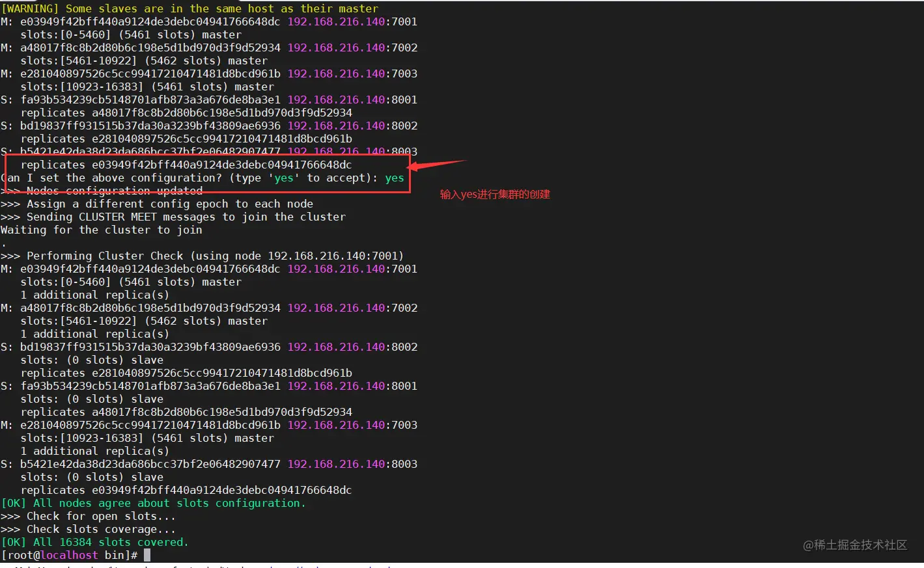This screenshot has width=924, height=568.
Task: Select "Waiting for the cluster to join" text
Action: click(x=102, y=230)
